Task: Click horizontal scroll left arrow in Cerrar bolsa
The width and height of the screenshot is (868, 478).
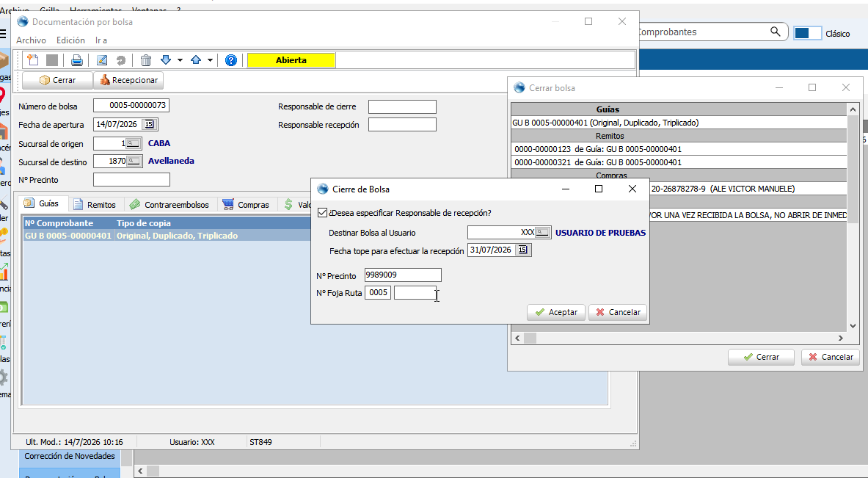Action: coord(517,338)
